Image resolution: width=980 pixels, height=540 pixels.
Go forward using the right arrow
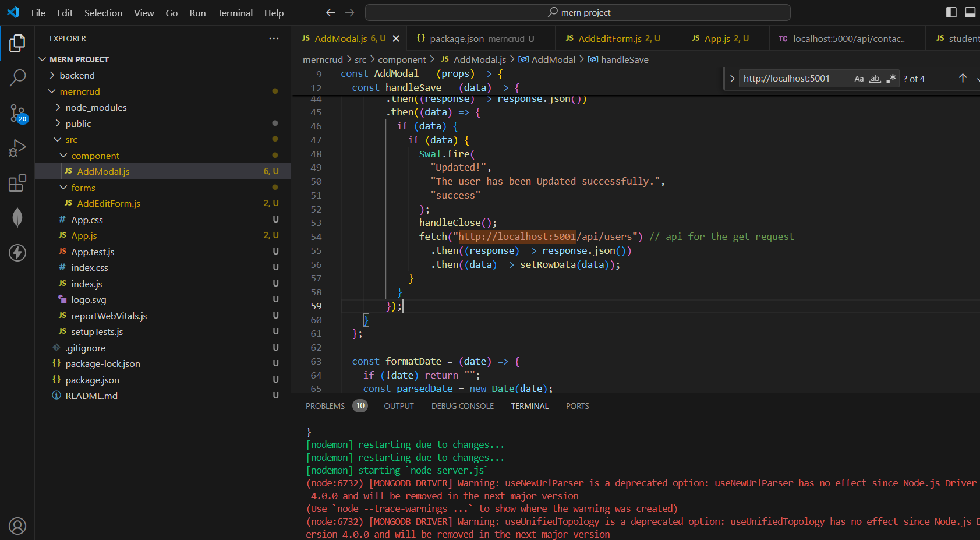[x=349, y=12]
